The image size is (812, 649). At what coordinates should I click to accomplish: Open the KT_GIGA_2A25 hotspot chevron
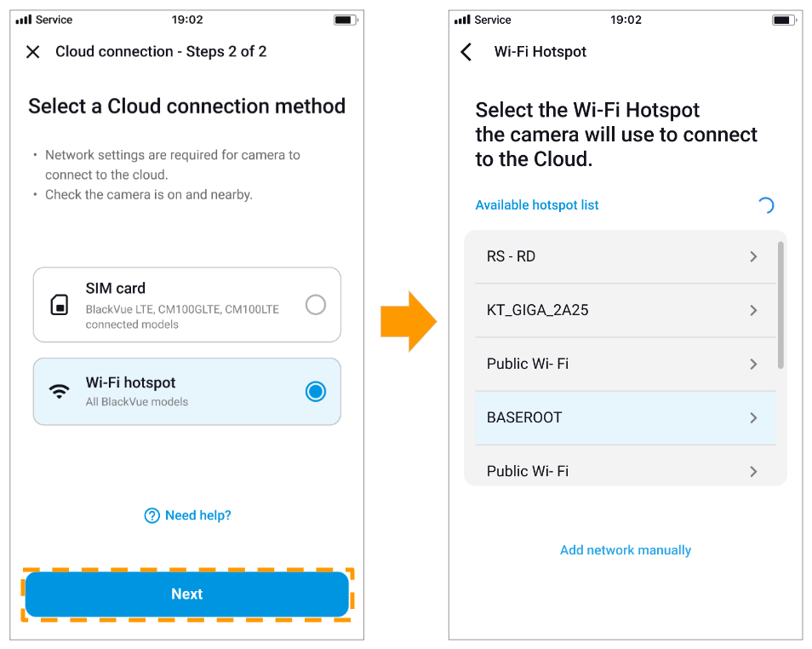click(753, 310)
